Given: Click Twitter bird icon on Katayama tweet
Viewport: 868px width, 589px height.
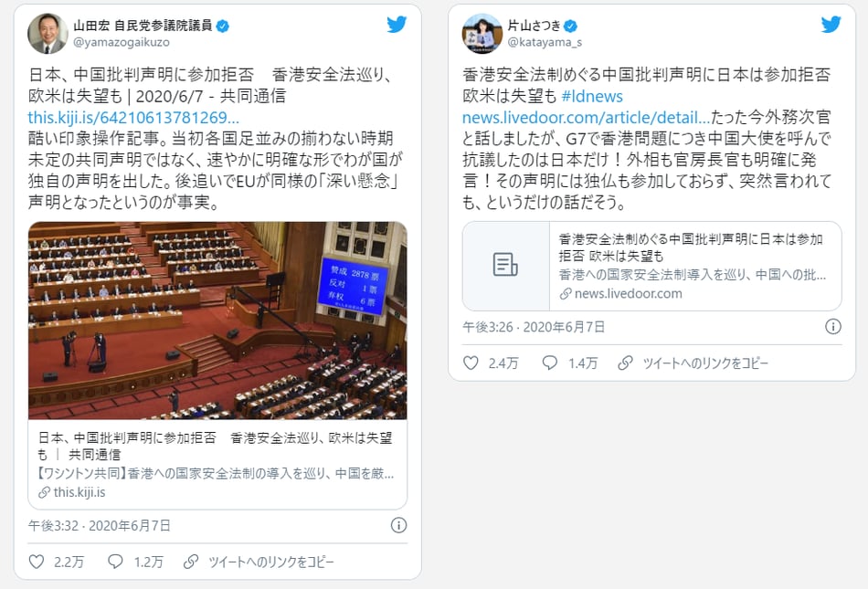Looking at the screenshot, I should (831, 25).
